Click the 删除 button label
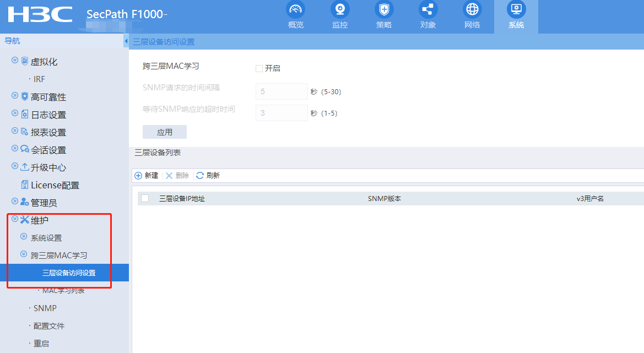The width and height of the screenshot is (644, 353). point(182,176)
